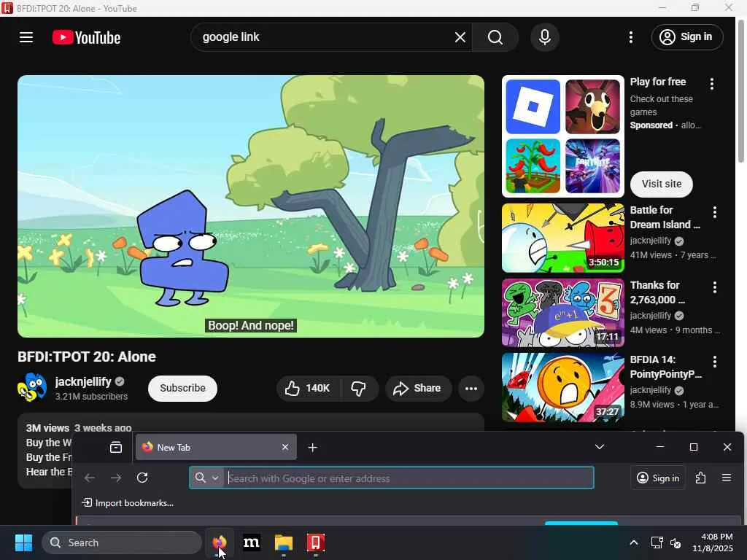
Task: Open the Roblox tile in the sponsored ad
Action: click(x=533, y=106)
